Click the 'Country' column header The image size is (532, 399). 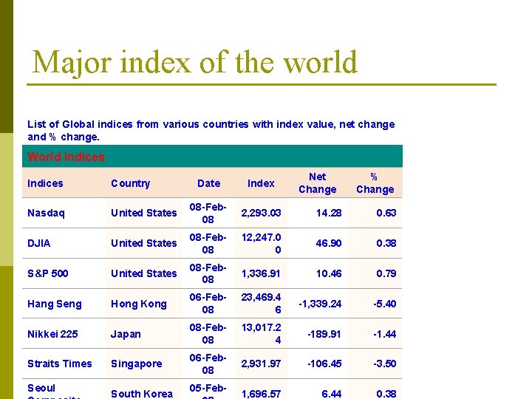(x=130, y=183)
